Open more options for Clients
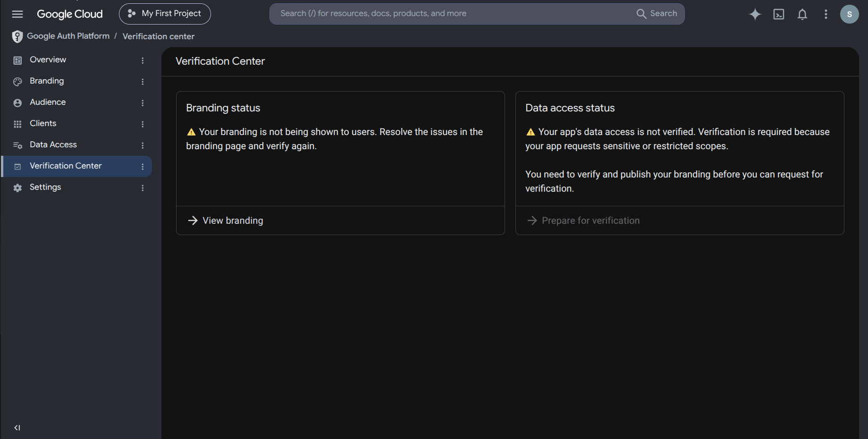Screen dimensions: 868x439 [143, 124]
